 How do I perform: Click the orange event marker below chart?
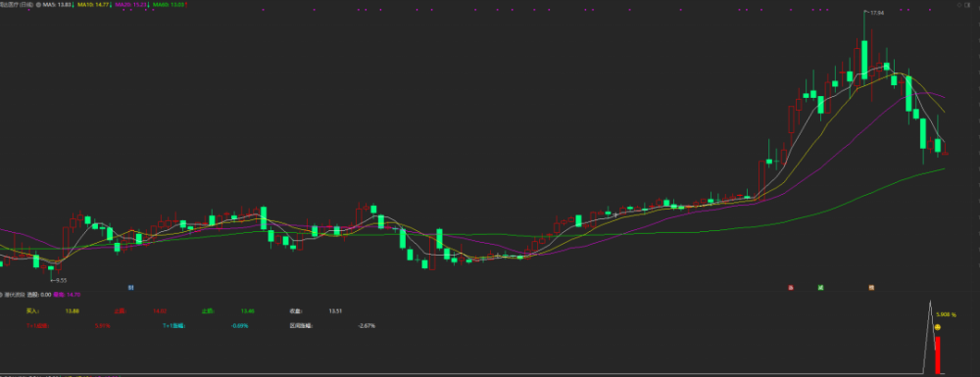coord(870,288)
